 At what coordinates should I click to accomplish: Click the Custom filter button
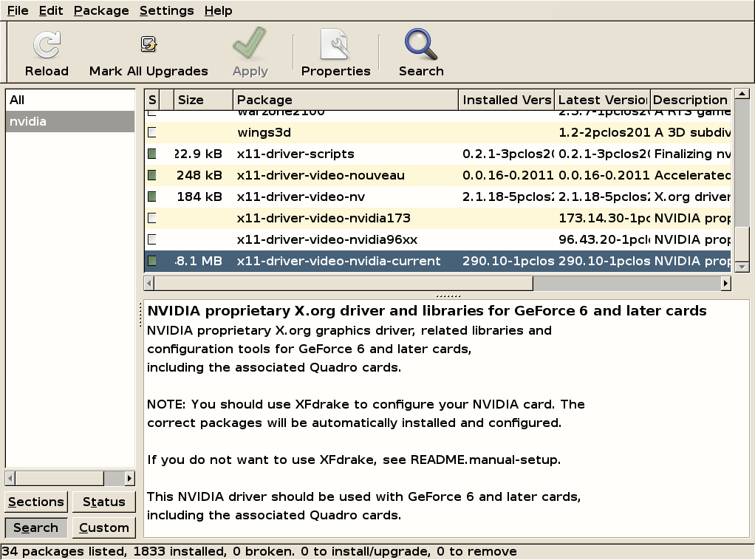(x=104, y=527)
